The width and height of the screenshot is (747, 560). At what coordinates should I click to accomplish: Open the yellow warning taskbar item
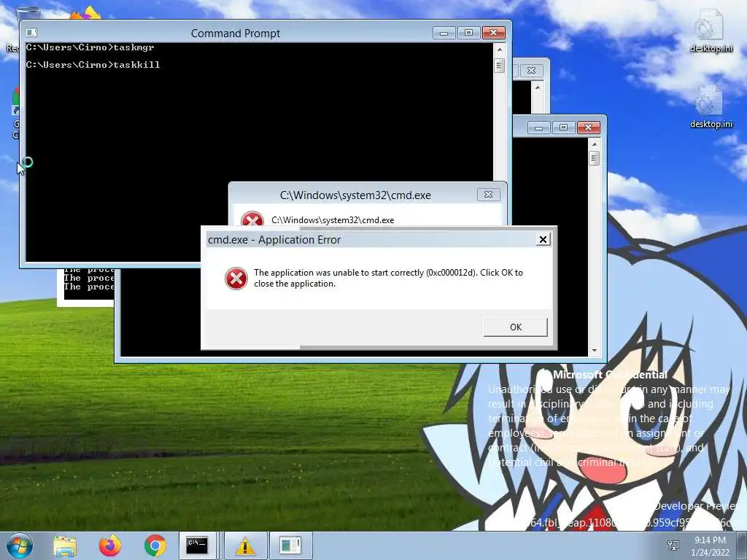click(x=245, y=545)
